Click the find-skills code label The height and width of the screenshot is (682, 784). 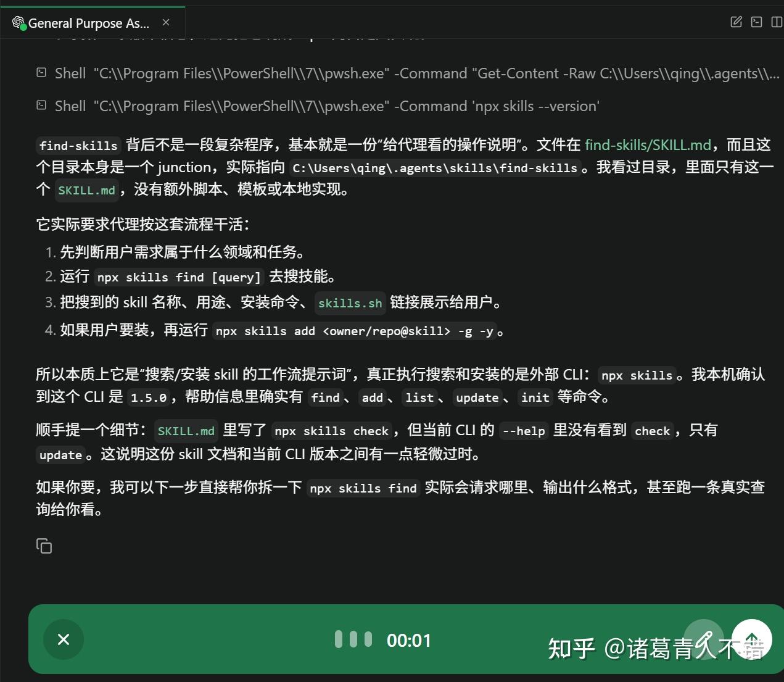coord(78,146)
